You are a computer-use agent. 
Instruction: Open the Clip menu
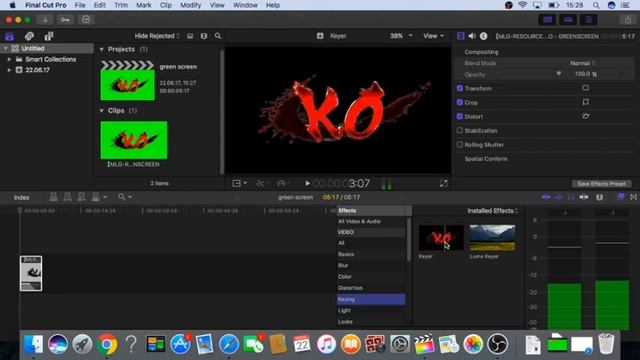[166, 5]
